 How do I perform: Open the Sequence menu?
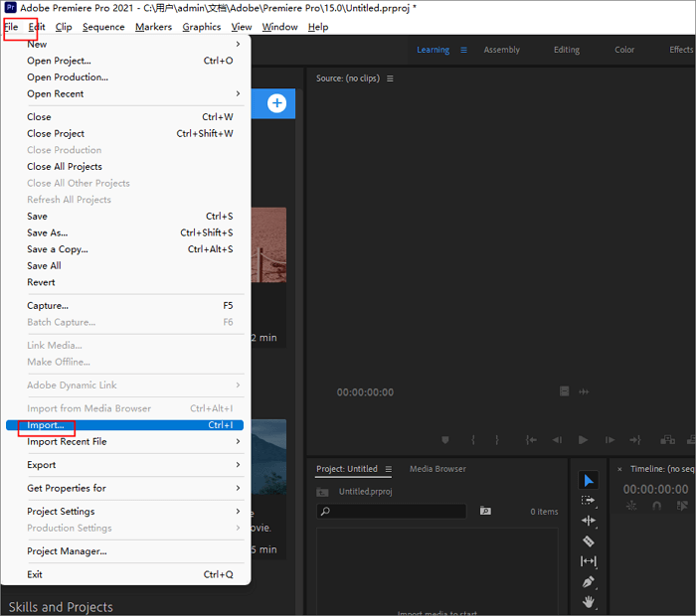coord(103,27)
